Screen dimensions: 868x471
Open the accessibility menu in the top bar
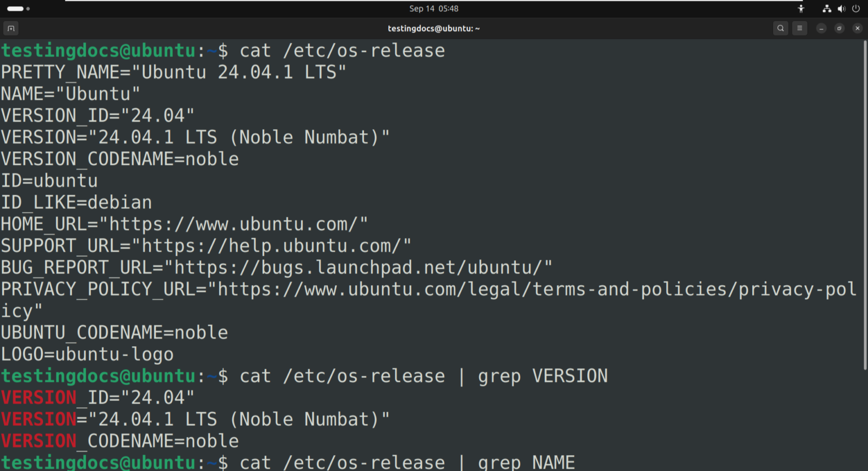point(801,8)
